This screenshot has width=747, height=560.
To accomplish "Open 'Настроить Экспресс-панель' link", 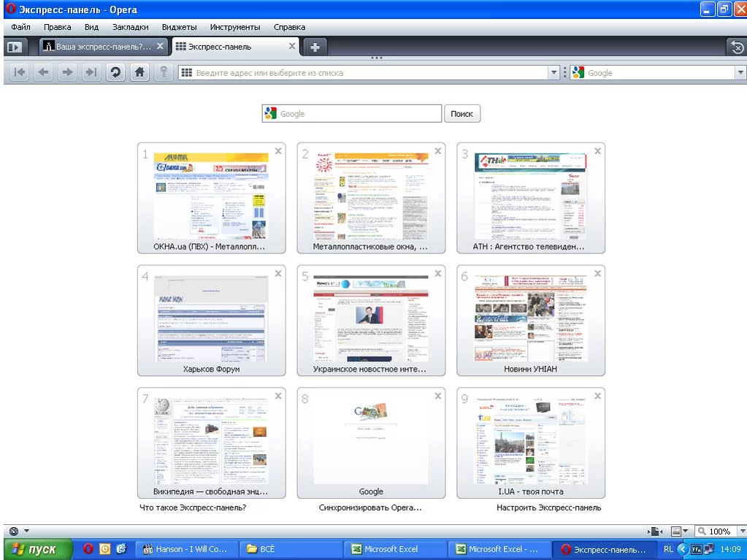I will pos(549,507).
